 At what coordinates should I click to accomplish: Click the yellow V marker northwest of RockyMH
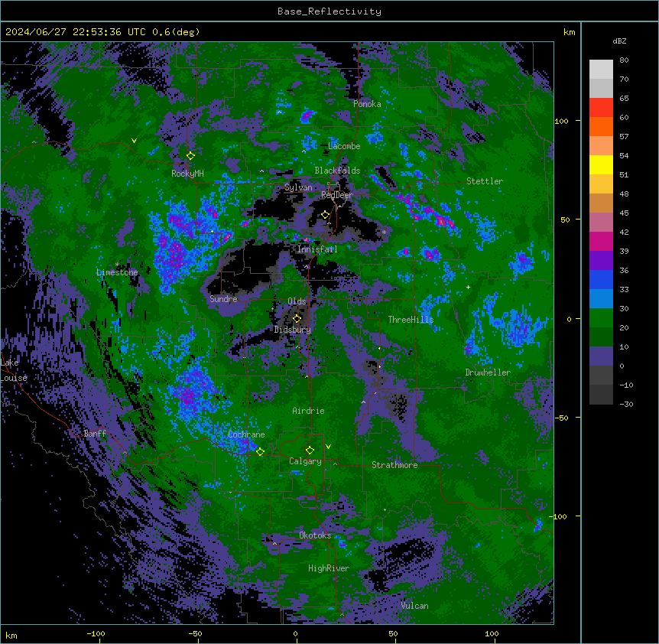pos(134,141)
